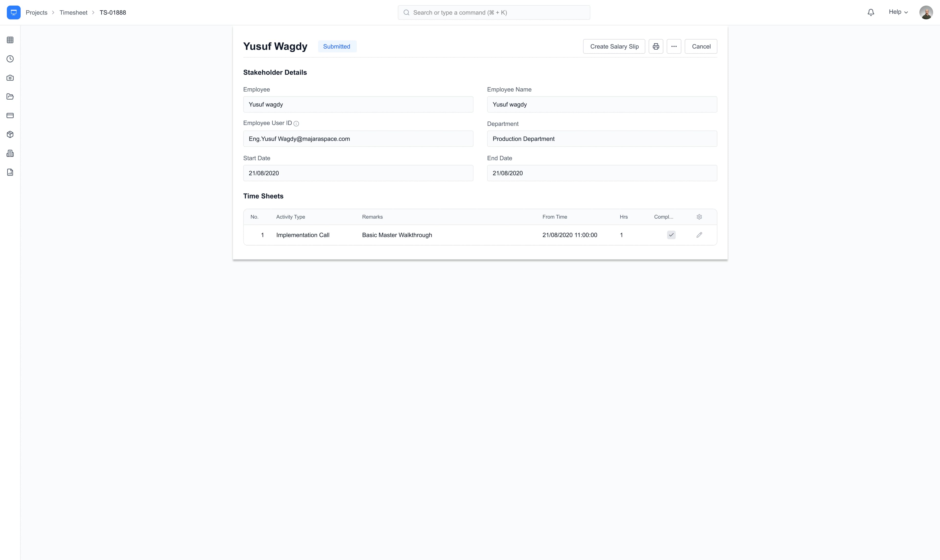Image resolution: width=940 pixels, height=560 pixels.
Task: Click the Create Salary Slip button
Action: 614,46
